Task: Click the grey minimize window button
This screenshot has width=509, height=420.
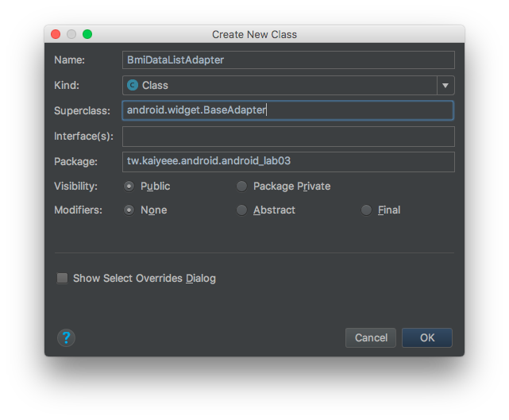Action: [x=71, y=34]
